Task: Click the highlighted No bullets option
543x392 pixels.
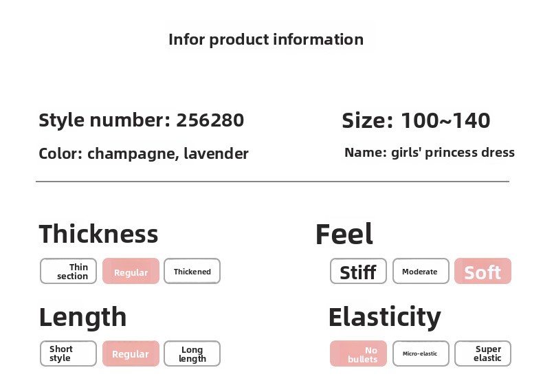Action: [x=358, y=353]
